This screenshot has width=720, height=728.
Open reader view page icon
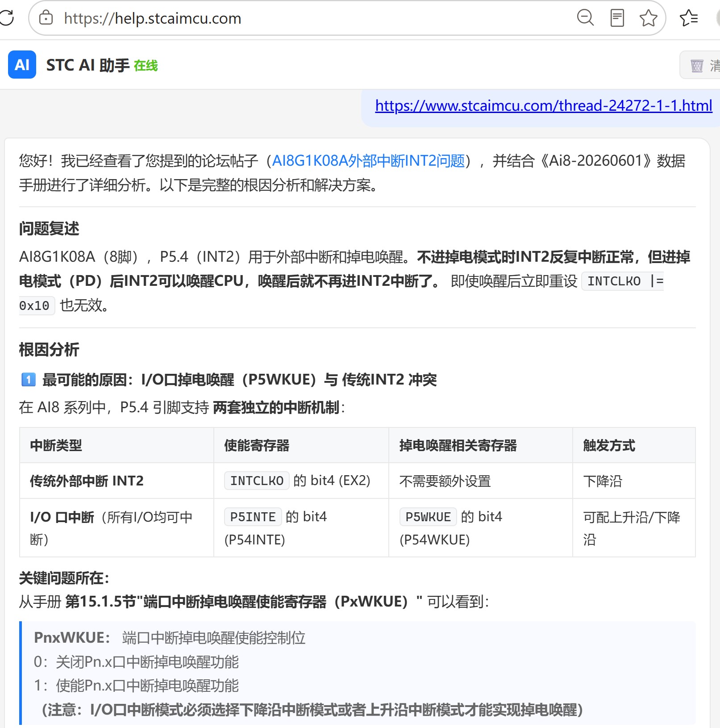(617, 18)
